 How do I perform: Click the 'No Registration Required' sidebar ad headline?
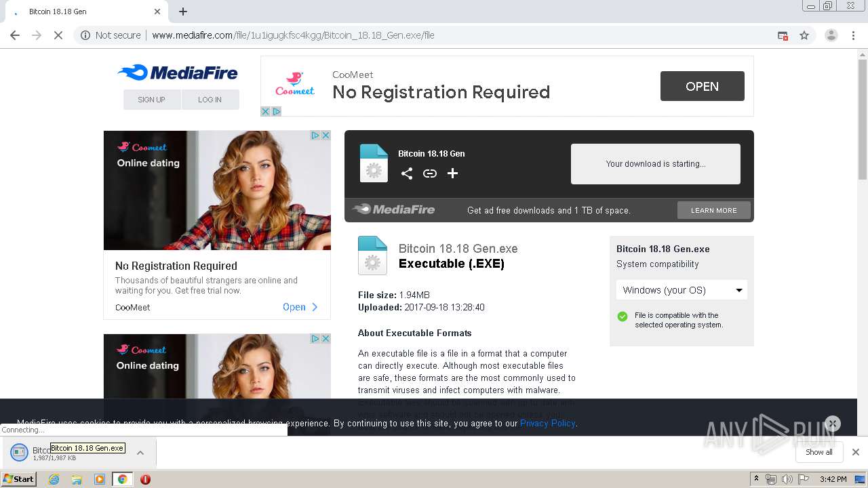(x=176, y=266)
